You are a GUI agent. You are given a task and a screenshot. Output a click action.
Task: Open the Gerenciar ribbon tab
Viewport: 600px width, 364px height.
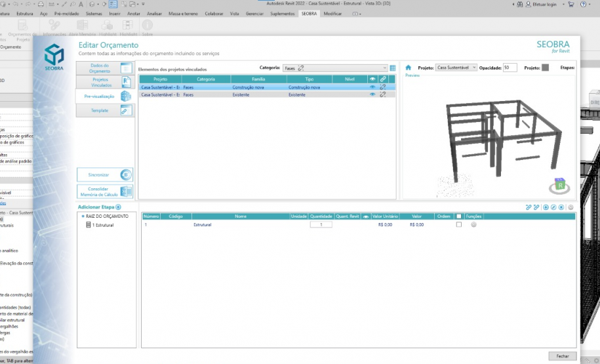coord(254,13)
